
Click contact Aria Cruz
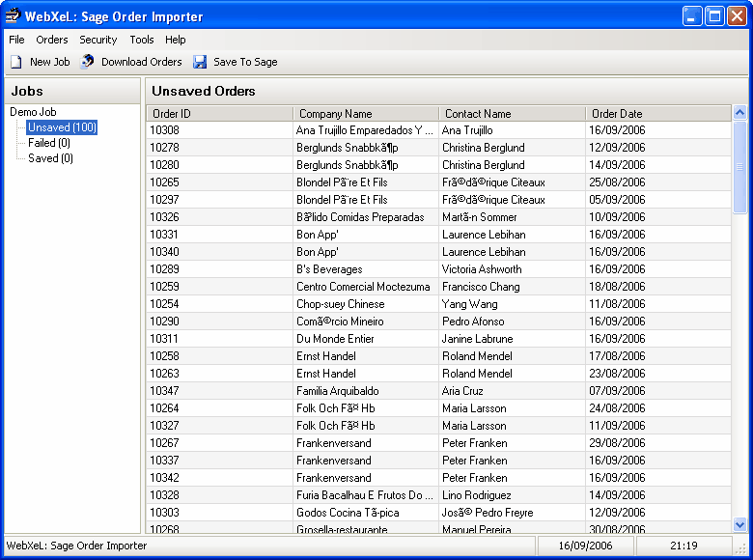(462, 391)
